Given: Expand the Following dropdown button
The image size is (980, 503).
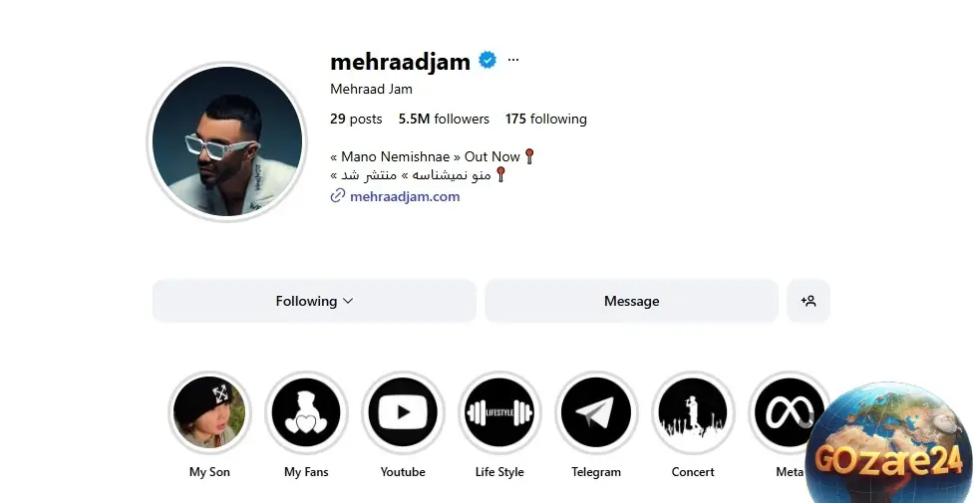Looking at the screenshot, I should click(314, 301).
